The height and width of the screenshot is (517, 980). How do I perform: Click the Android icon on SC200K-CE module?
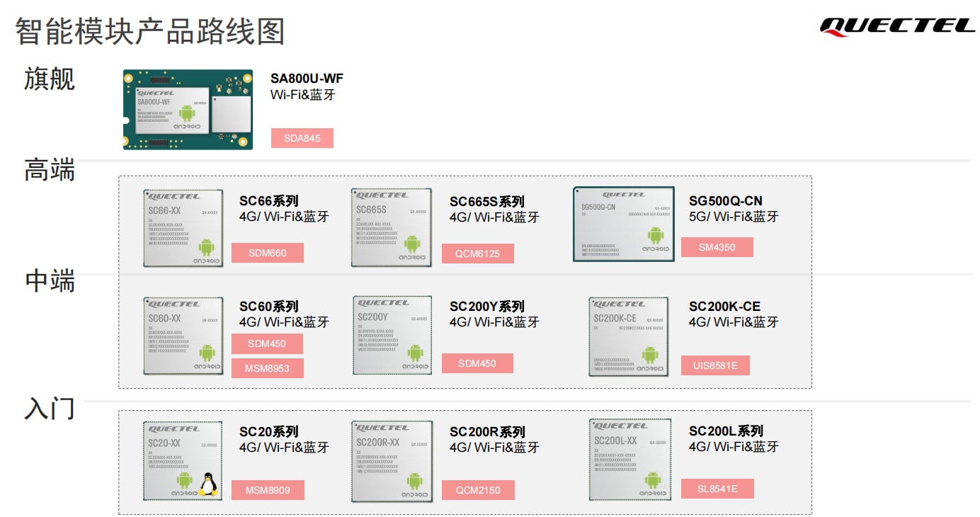pyautogui.click(x=650, y=356)
